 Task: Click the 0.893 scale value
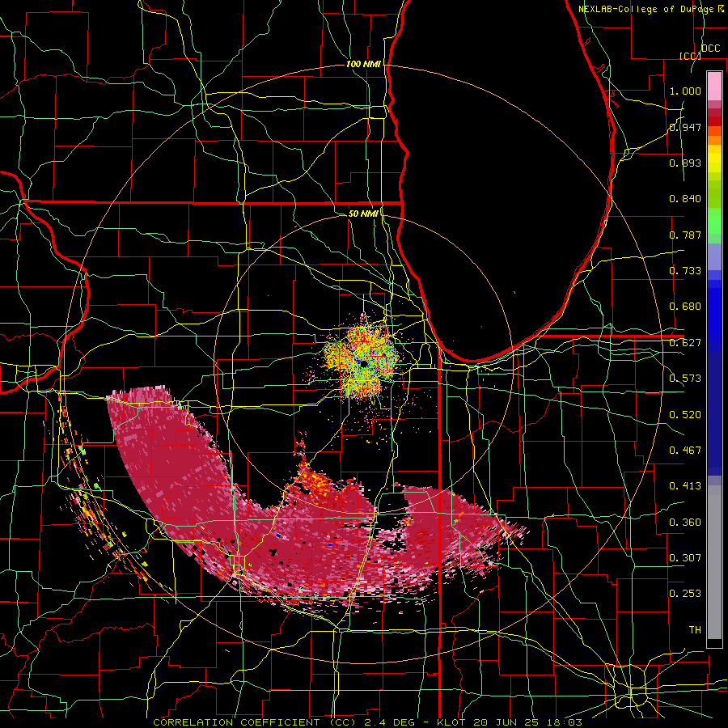tap(685, 163)
